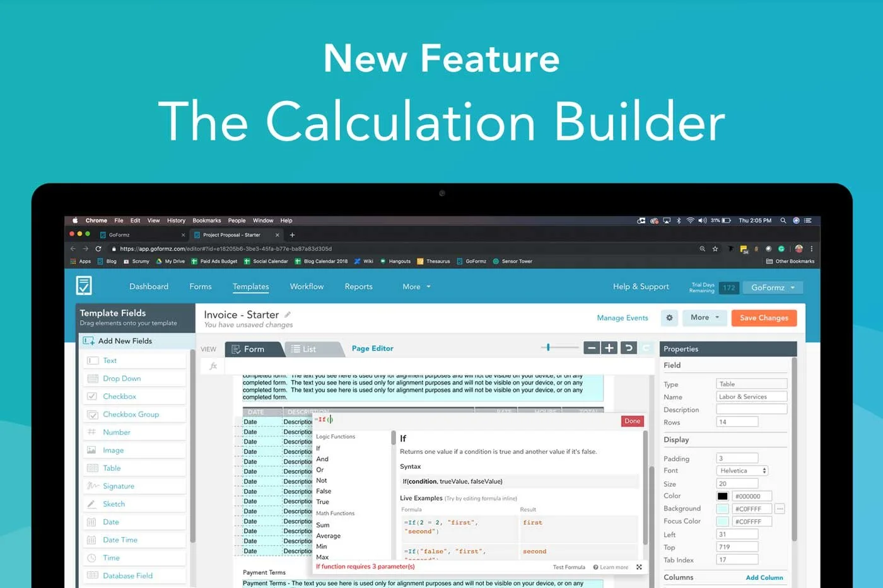This screenshot has height=588, width=883.
Task: Bookmark page with star icon
Action: pyautogui.click(x=715, y=249)
